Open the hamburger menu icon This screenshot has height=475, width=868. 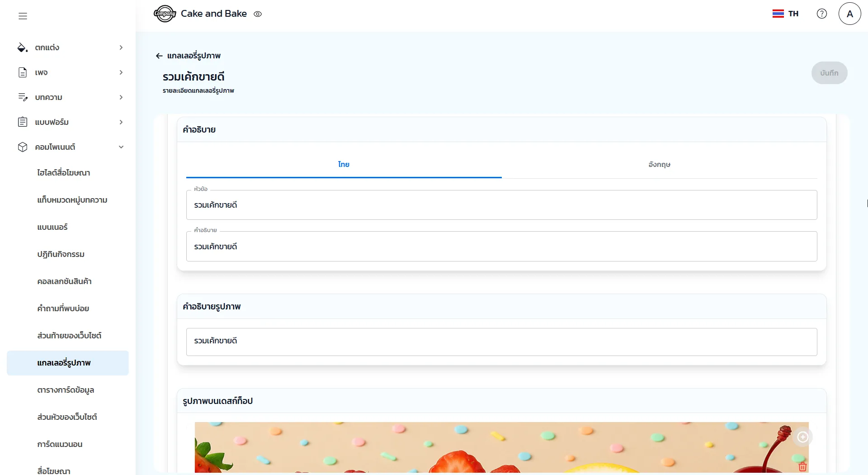(x=23, y=16)
